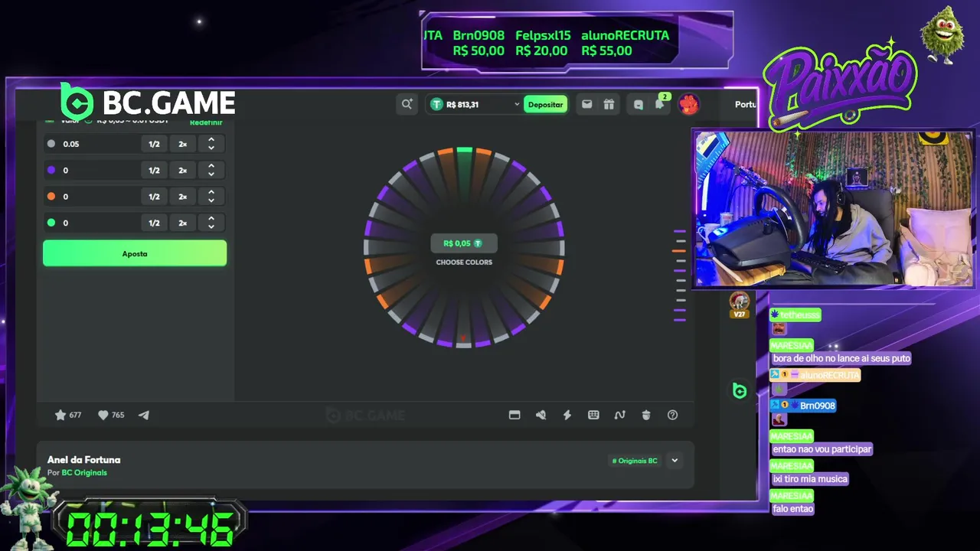This screenshot has width=980, height=551.
Task: Adjust stepper on the purple bet row
Action: (211, 170)
